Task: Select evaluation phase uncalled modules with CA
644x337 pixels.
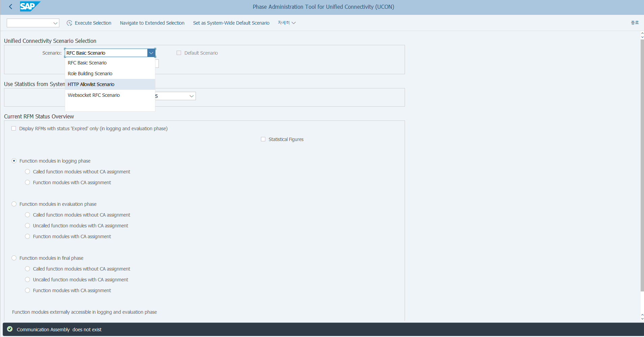Action: (x=28, y=226)
